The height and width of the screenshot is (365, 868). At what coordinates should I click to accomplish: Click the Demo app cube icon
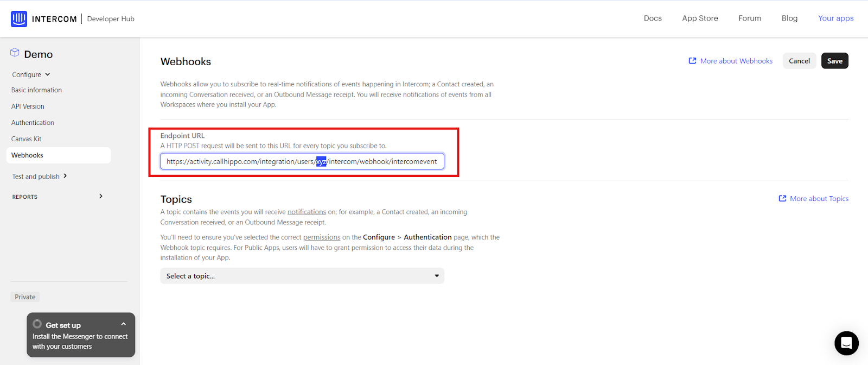(x=15, y=53)
